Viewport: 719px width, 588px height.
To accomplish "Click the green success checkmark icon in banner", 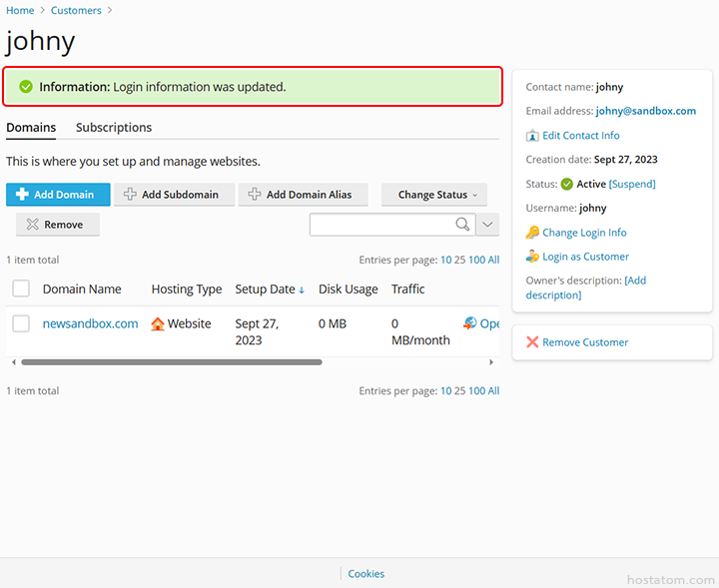I will tap(26, 87).
